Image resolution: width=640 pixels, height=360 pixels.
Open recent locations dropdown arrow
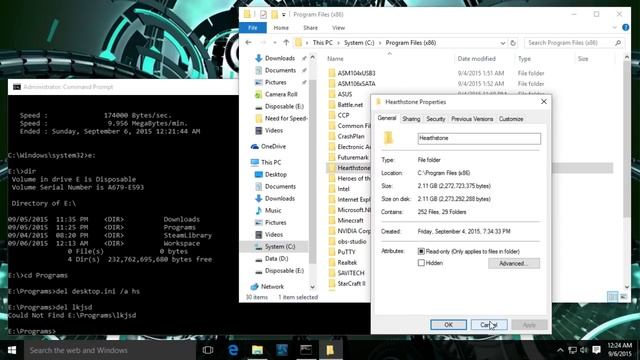tap(275, 42)
